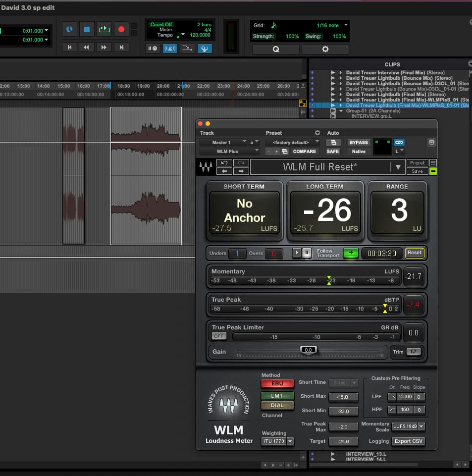
Task: Pause the WLM loudness meter
Action: tap(307, 253)
